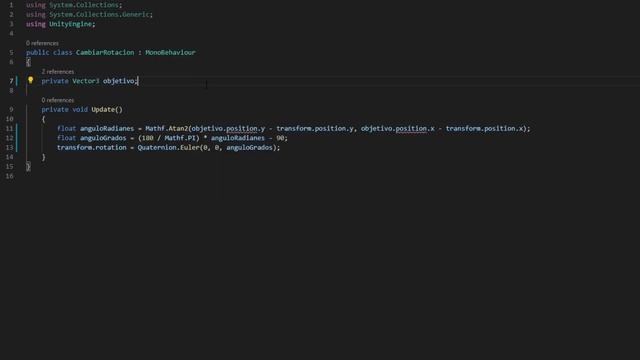This screenshot has width=640, height=360.
Task: Click closing brace on line 15
Action: 28,167
